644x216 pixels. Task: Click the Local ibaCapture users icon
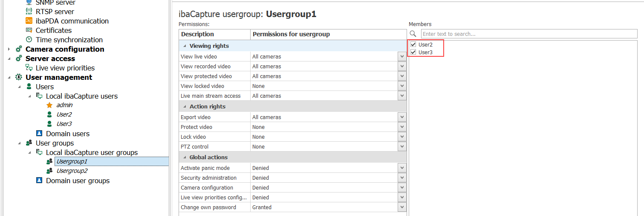[39, 96]
